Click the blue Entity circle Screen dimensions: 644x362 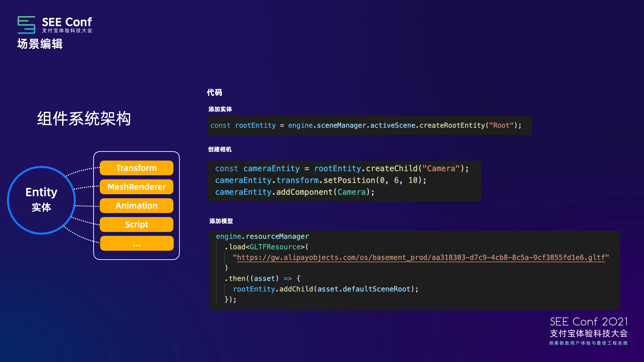pos(41,200)
